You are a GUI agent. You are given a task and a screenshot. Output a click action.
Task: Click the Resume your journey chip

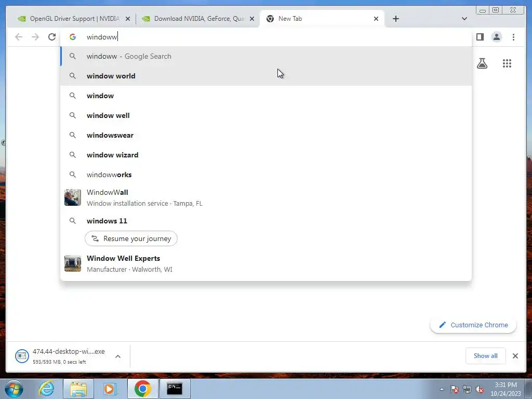[131, 238]
